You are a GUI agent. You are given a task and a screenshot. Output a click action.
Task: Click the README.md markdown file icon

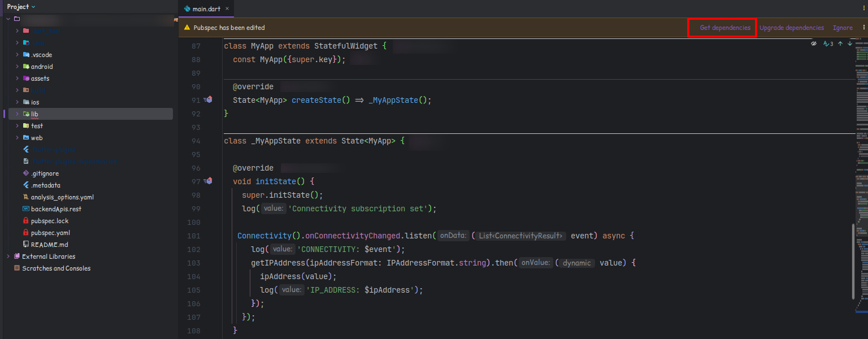point(26,245)
